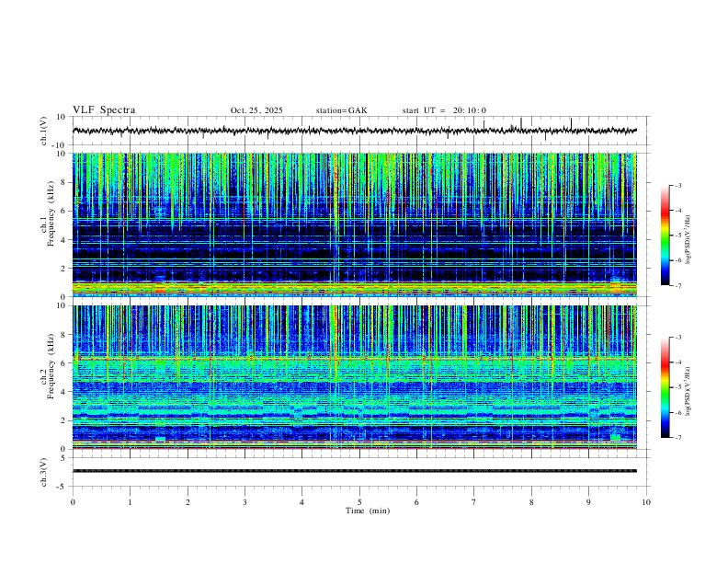Click the time axis tick label '8'
The image size is (728, 563).
click(x=531, y=502)
